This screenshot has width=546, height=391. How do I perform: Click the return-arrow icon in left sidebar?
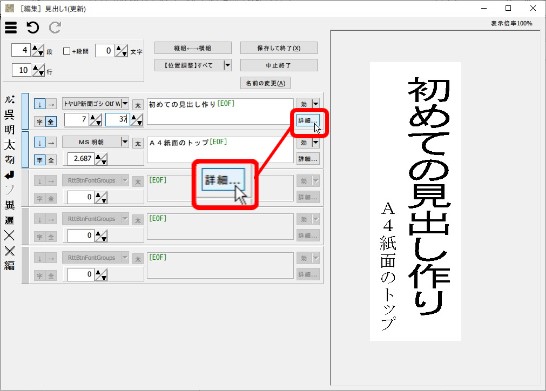click(9, 175)
